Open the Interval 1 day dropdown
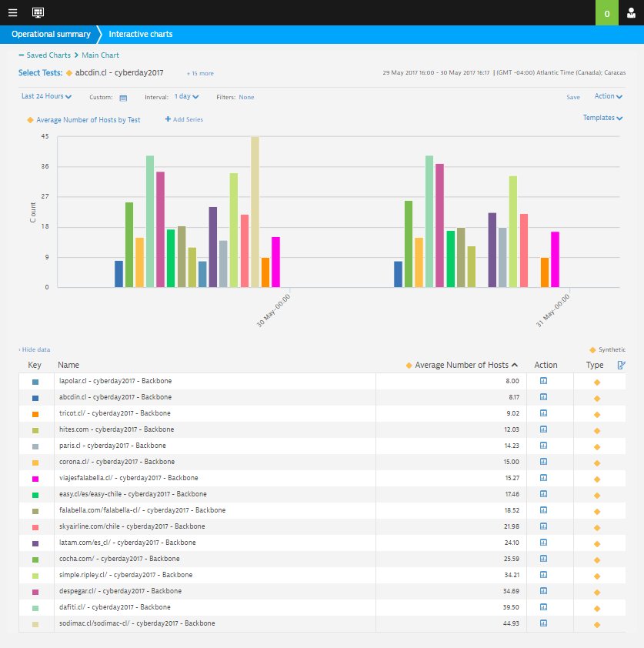 tap(186, 96)
